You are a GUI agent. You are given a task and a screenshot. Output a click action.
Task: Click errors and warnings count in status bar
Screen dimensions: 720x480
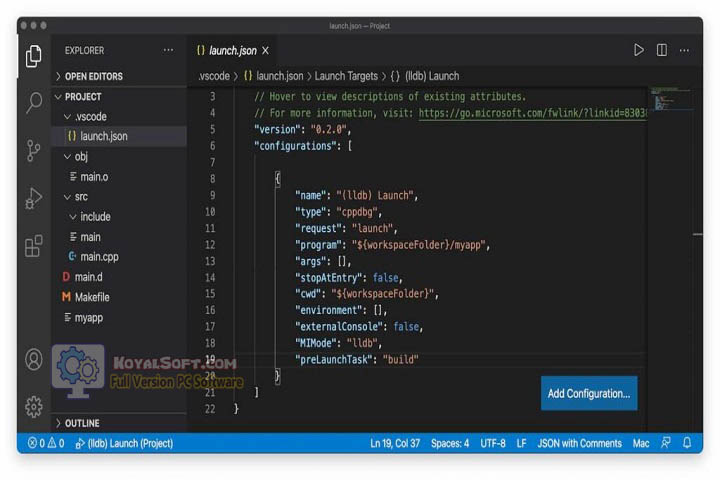(46, 443)
